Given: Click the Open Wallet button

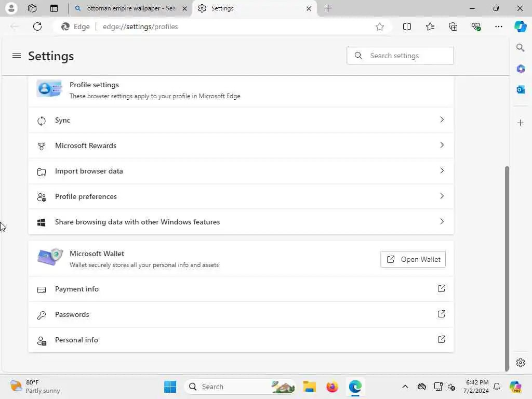Looking at the screenshot, I should pos(413,259).
